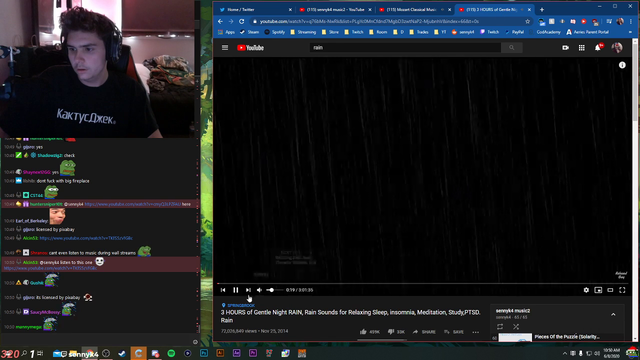This screenshot has height=360, width=640.
Task: Click the YouTube search box containing rain
Action: click(x=405, y=48)
